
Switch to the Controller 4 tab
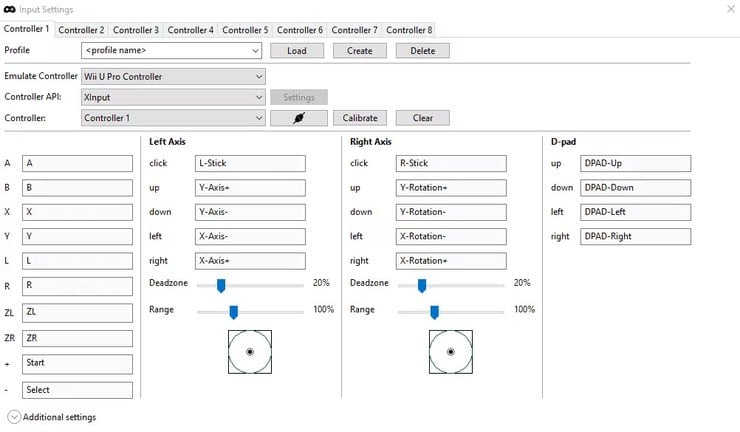[191, 30]
